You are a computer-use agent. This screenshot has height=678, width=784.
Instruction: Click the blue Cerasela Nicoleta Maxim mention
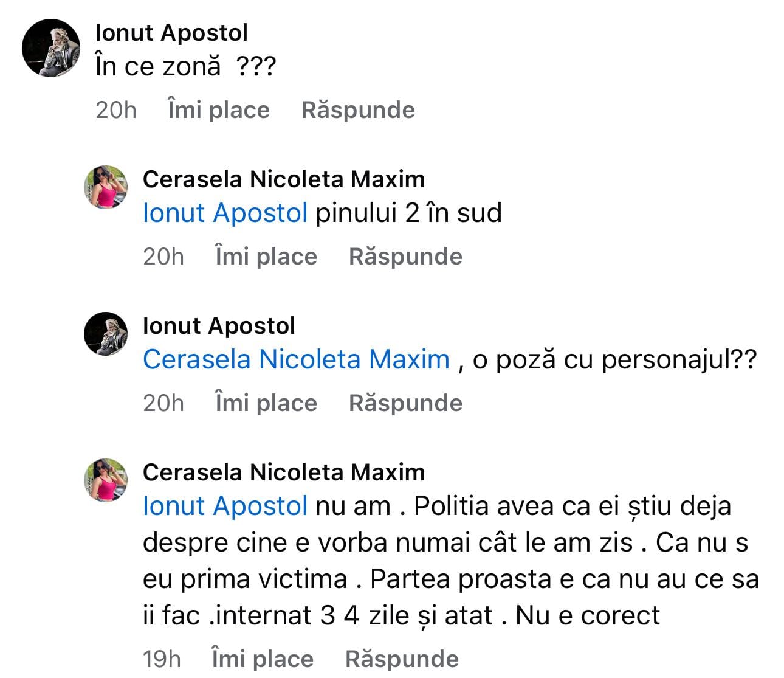[296, 359]
